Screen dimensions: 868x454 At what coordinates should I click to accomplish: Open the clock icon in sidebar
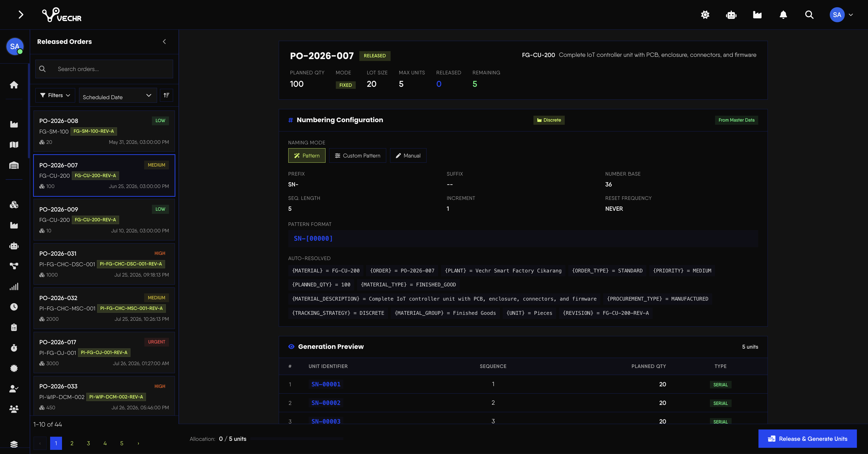pos(14,307)
